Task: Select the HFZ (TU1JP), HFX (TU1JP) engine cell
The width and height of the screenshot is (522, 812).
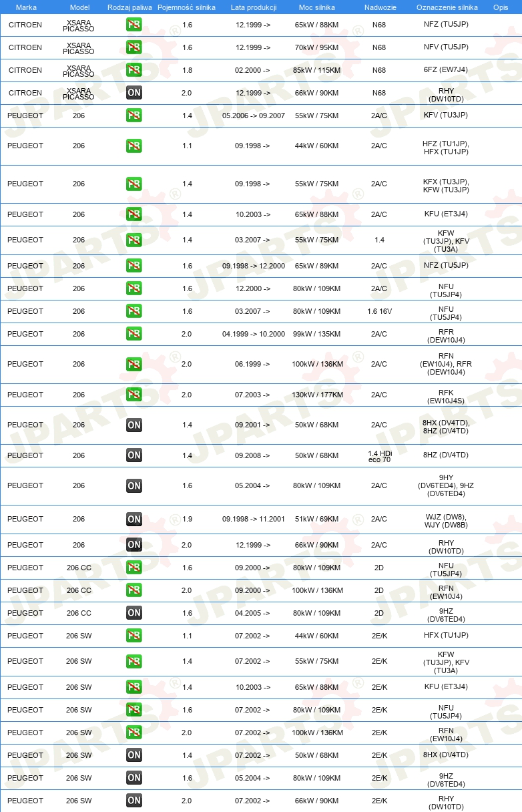Action: coord(447,148)
